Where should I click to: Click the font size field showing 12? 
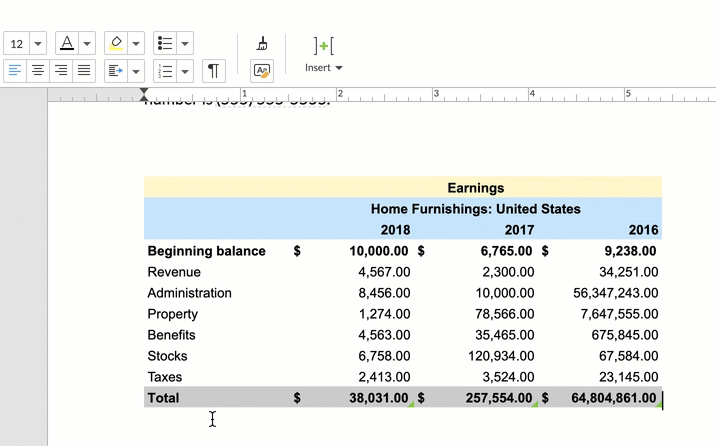[x=16, y=44]
